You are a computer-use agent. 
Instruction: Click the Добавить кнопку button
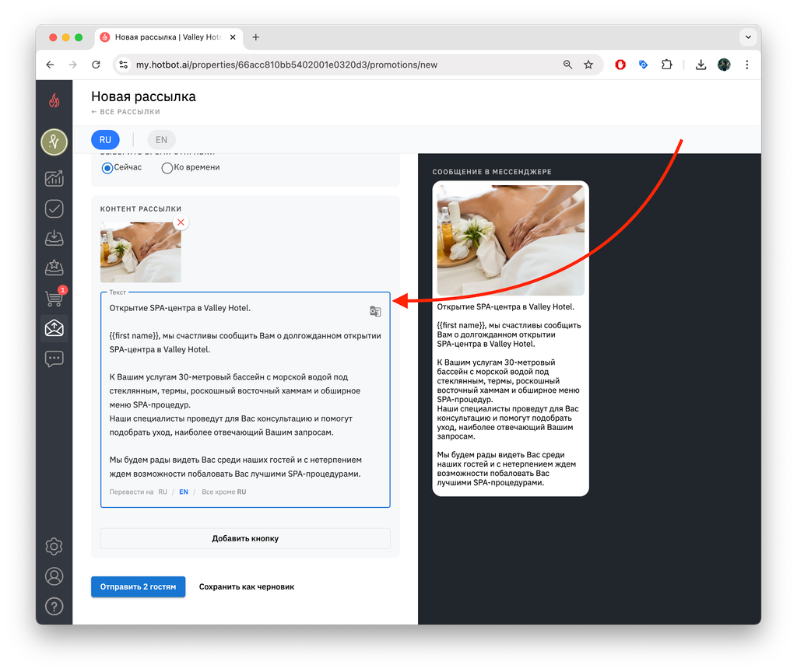coord(245,538)
